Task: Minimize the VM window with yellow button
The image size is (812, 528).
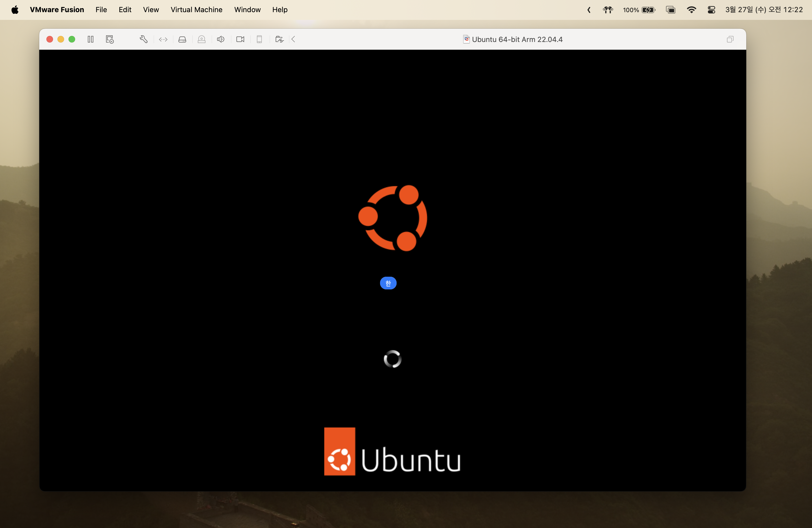Action: coord(61,39)
